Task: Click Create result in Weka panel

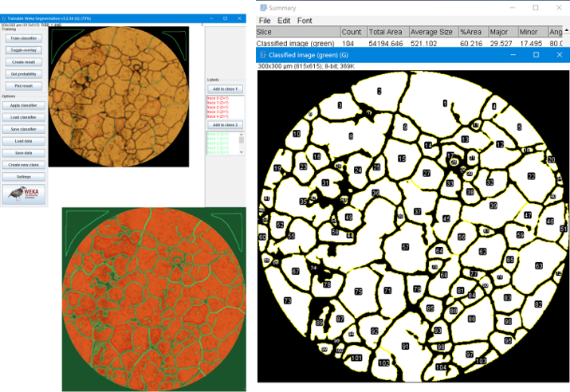Action: click(24, 62)
